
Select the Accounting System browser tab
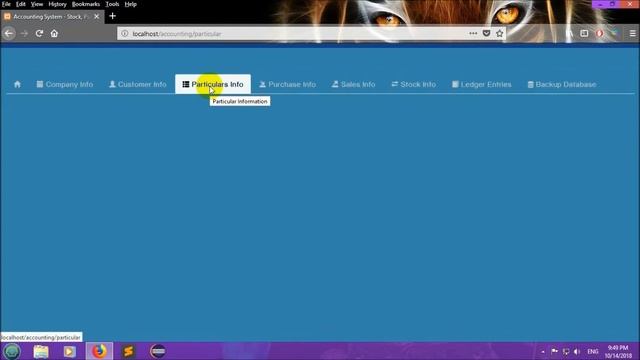52,17
